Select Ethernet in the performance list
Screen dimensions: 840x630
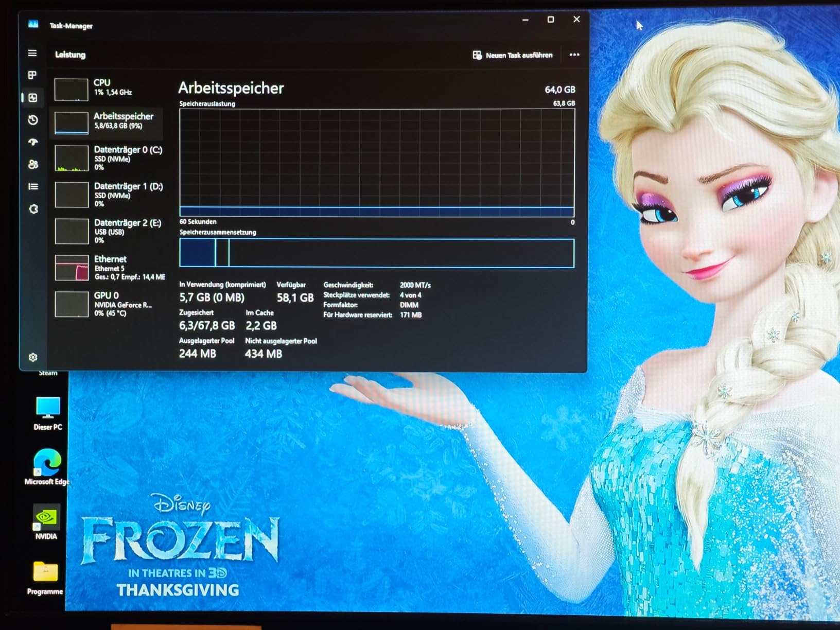click(x=109, y=268)
